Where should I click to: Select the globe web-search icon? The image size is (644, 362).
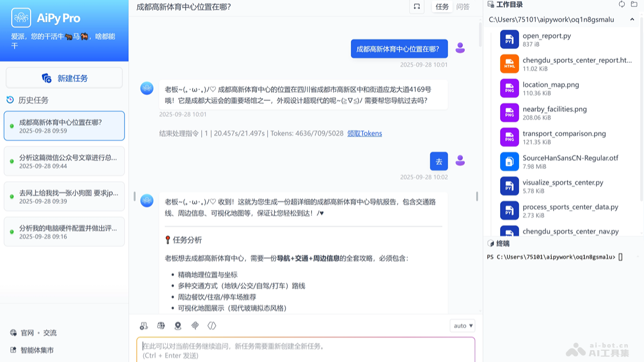[160, 326]
